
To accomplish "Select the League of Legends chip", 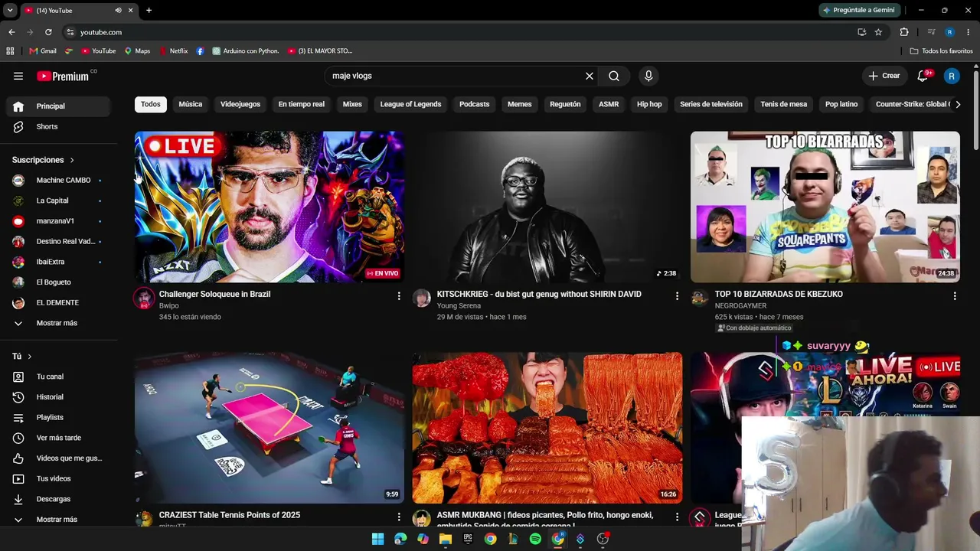I will point(410,104).
